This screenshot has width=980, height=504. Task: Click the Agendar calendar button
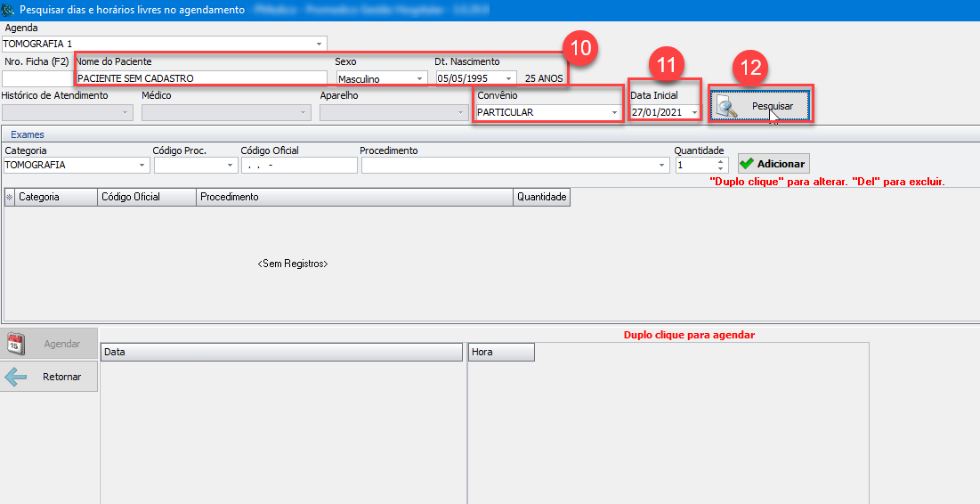(50, 344)
